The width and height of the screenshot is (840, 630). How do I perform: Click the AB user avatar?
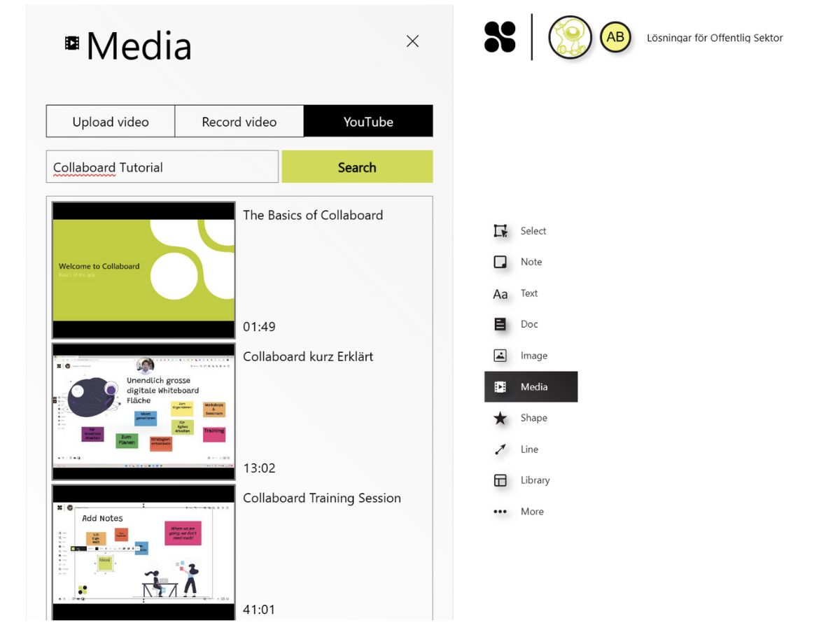coord(615,38)
